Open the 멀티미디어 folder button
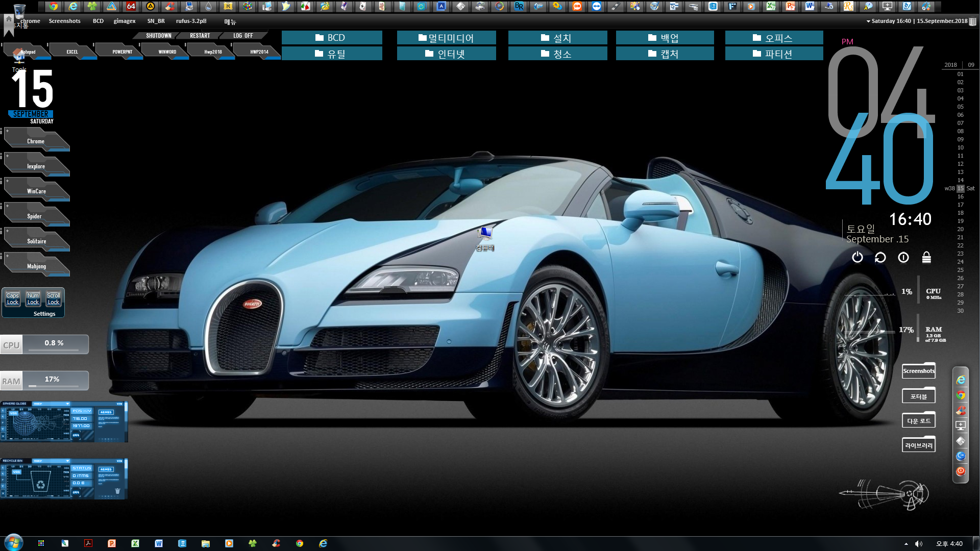 coord(446,38)
